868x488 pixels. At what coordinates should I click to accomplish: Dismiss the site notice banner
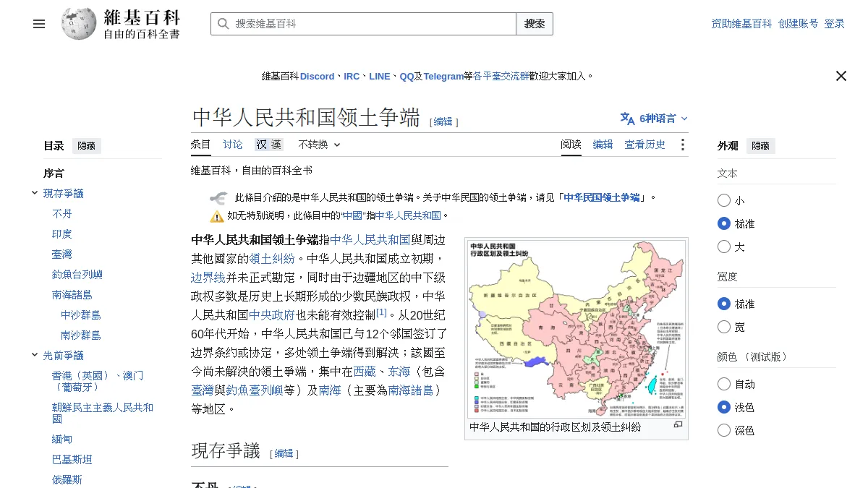(x=841, y=76)
